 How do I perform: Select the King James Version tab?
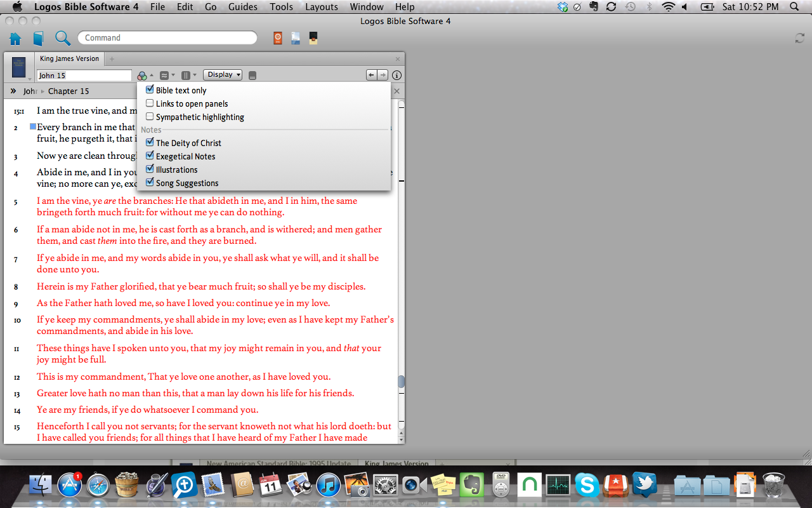70,59
